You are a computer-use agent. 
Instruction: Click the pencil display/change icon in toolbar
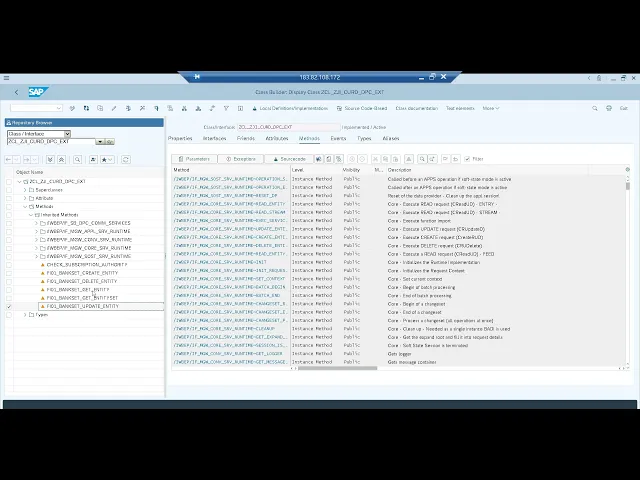114,108
